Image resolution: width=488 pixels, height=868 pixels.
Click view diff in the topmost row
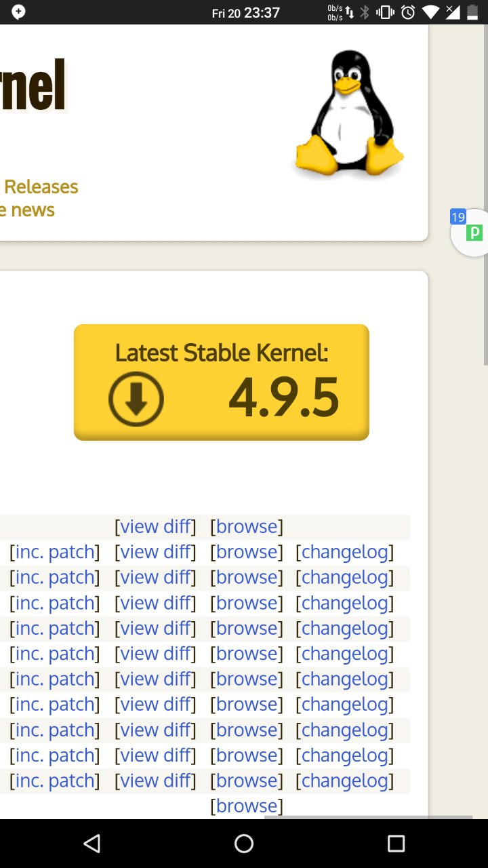[x=155, y=526]
